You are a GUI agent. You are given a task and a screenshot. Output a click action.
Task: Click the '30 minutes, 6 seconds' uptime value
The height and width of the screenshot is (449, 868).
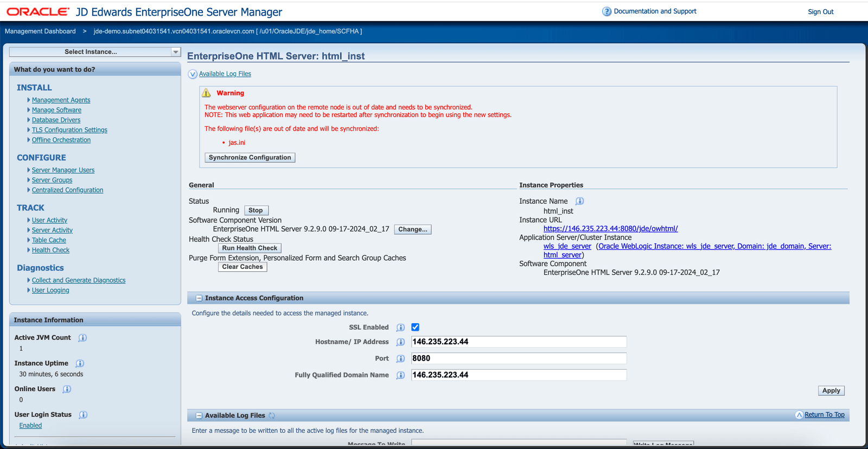(51, 374)
